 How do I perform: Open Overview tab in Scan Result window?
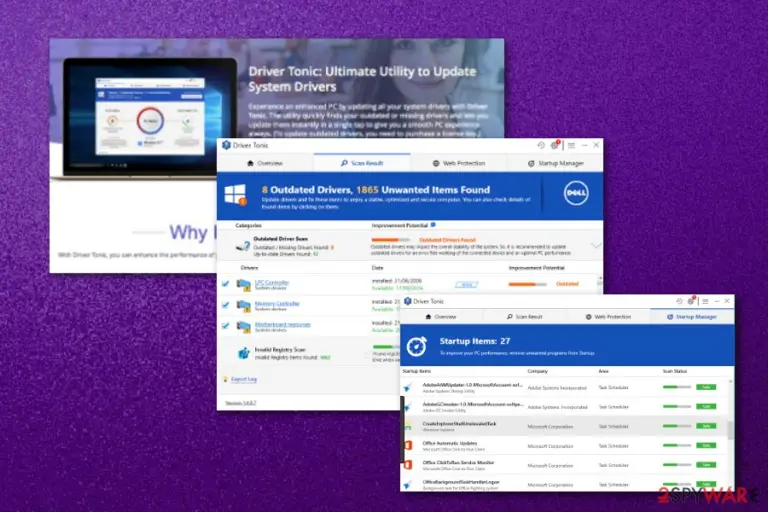tap(265, 163)
